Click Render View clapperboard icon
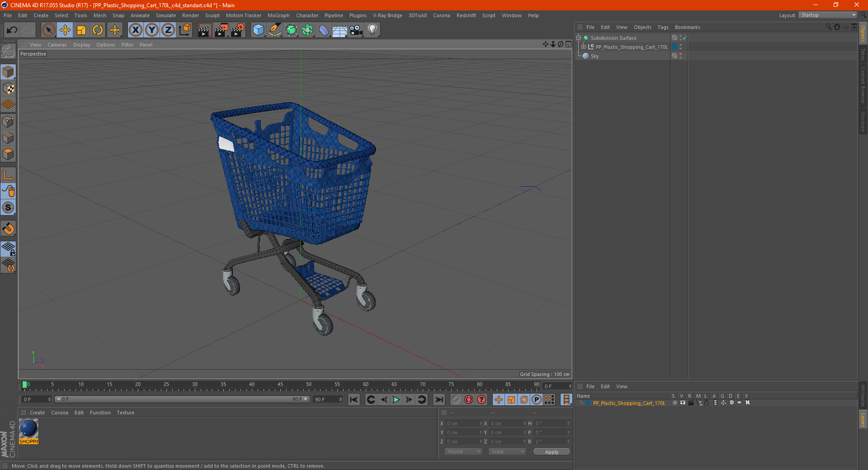Image resolution: width=868 pixels, height=470 pixels. [204, 30]
